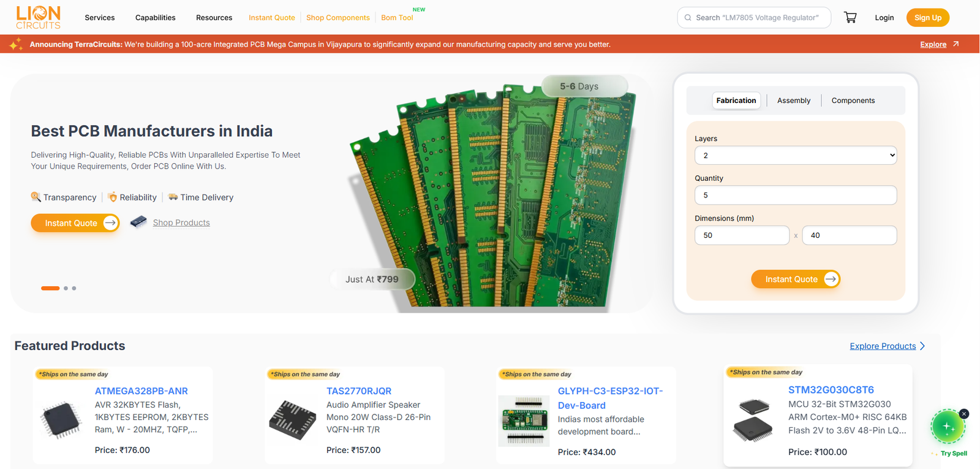This screenshot has width=980, height=469.
Task: Click the Time Delivery truck icon
Action: coord(173,197)
